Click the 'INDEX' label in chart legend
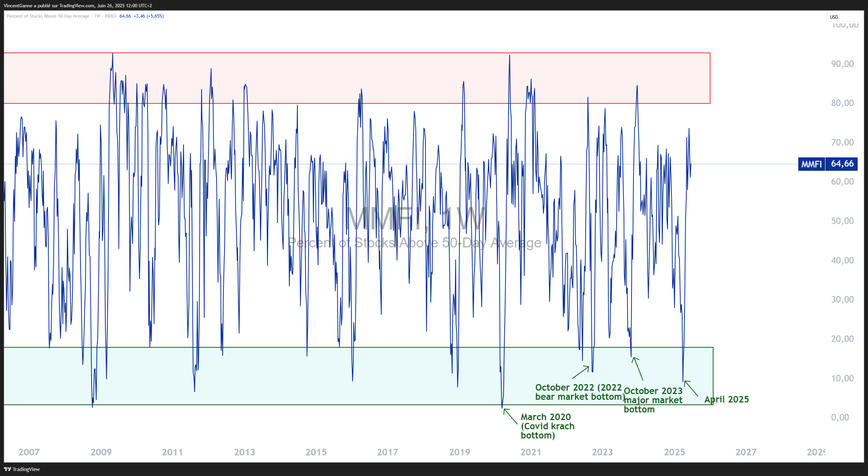This screenshot has height=476, width=868. (111, 16)
